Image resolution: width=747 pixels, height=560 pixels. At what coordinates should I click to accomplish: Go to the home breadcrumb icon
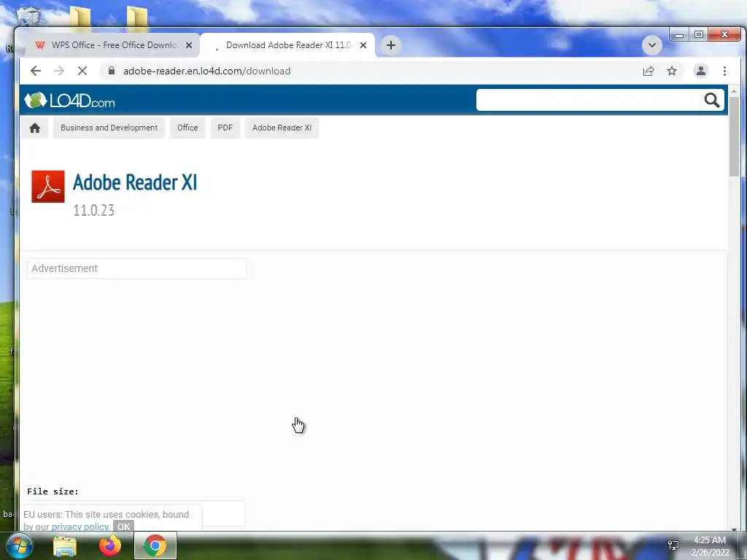click(34, 128)
